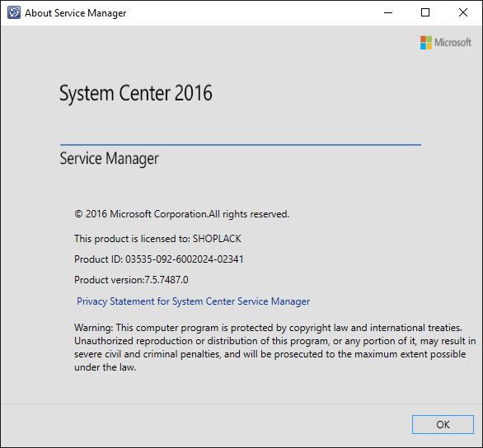Click the licensed to SHOPLACK line
Screen dimensions: 483x448
tap(157, 239)
